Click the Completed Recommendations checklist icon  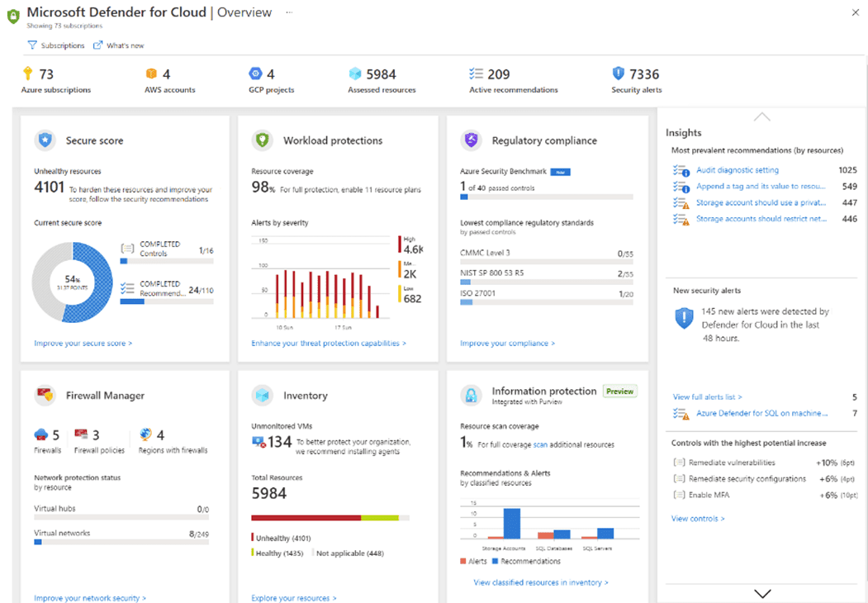127,288
